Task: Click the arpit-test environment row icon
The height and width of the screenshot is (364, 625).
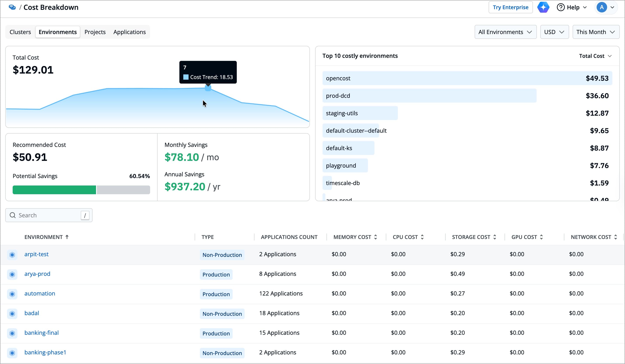Action: 12,255
